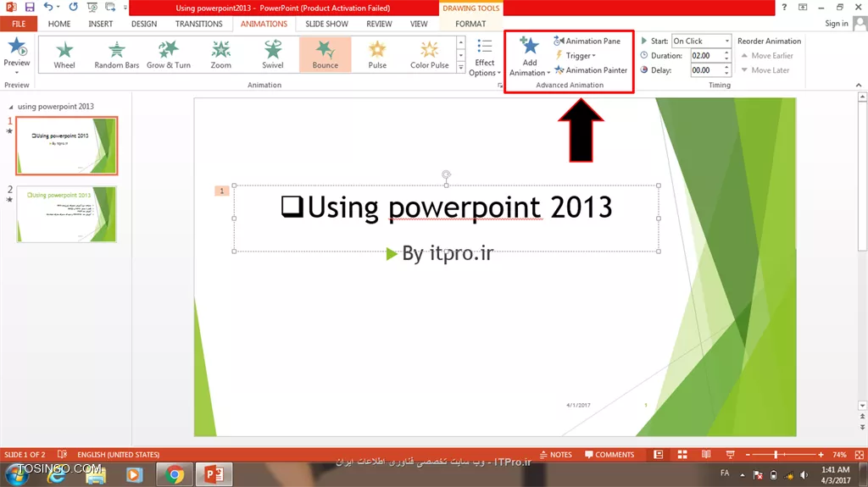Open the Drawing Tools FORMAT tab

pos(470,24)
